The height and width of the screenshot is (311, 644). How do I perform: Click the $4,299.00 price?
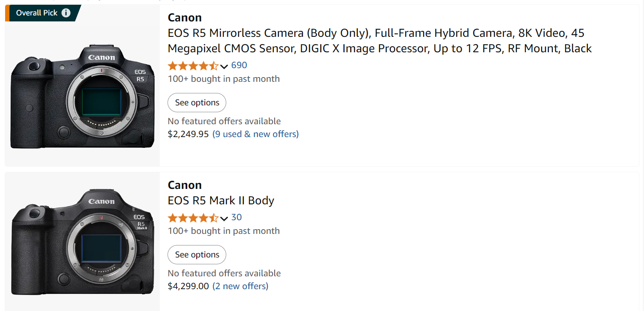(188, 286)
